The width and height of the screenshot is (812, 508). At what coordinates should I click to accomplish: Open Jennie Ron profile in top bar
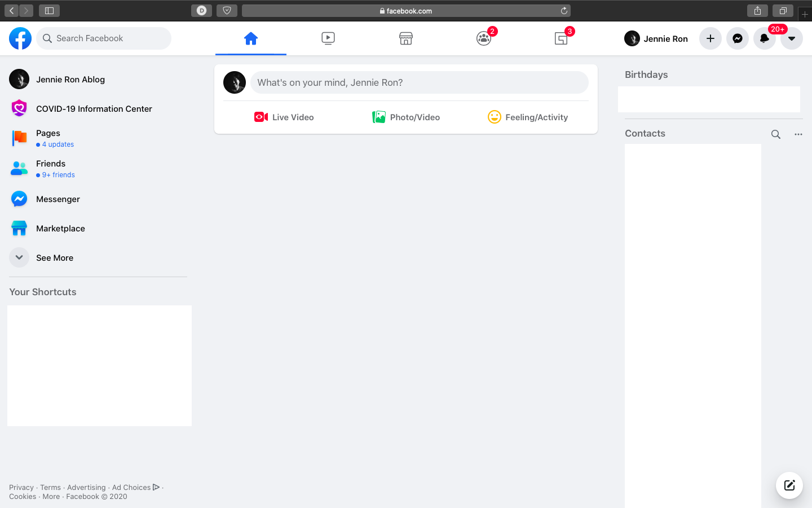tap(657, 38)
